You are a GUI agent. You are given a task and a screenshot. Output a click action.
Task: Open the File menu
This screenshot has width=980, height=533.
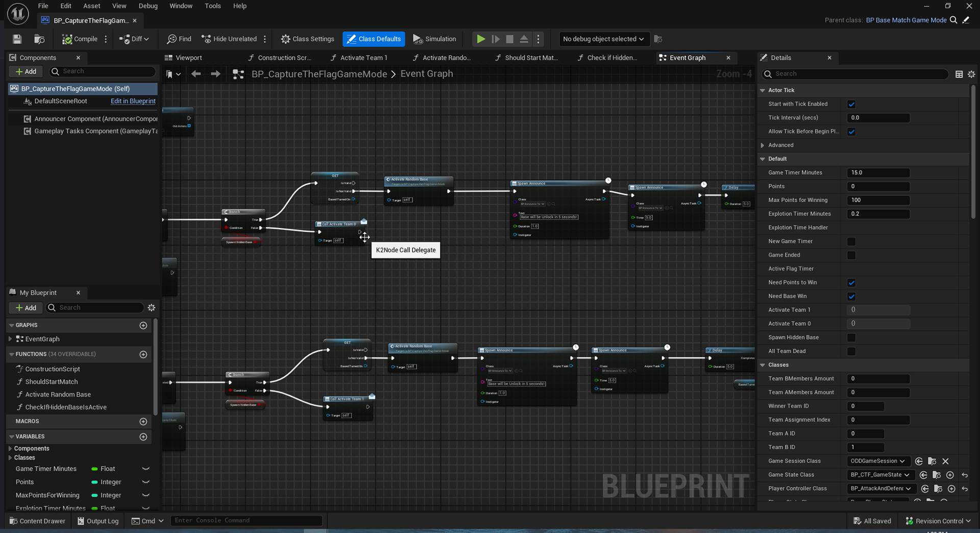pyautogui.click(x=43, y=6)
